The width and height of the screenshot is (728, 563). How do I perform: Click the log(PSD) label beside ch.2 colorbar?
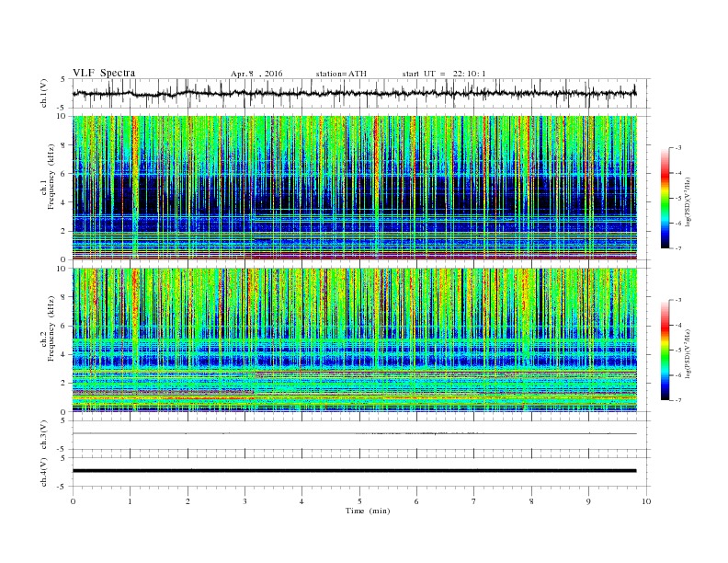[x=689, y=353]
